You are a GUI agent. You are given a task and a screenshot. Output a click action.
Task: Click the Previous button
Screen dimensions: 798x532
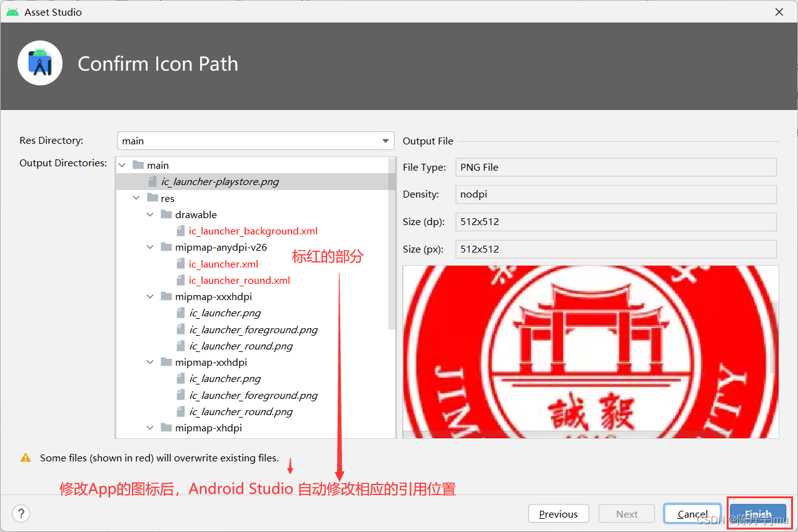pyautogui.click(x=558, y=514)
